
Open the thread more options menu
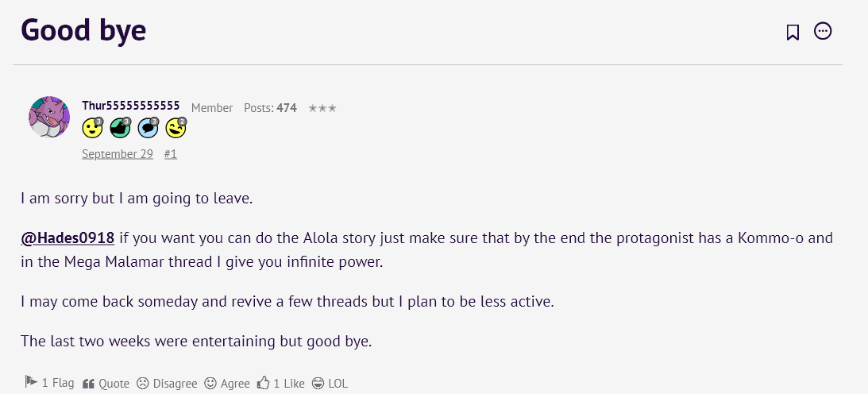(824, 32)
